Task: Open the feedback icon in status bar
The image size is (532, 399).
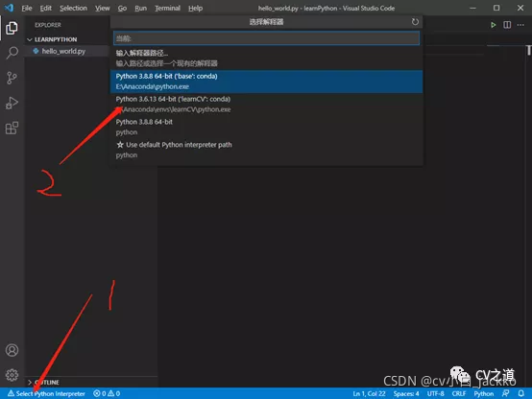Action: click(x=505, y=393)
